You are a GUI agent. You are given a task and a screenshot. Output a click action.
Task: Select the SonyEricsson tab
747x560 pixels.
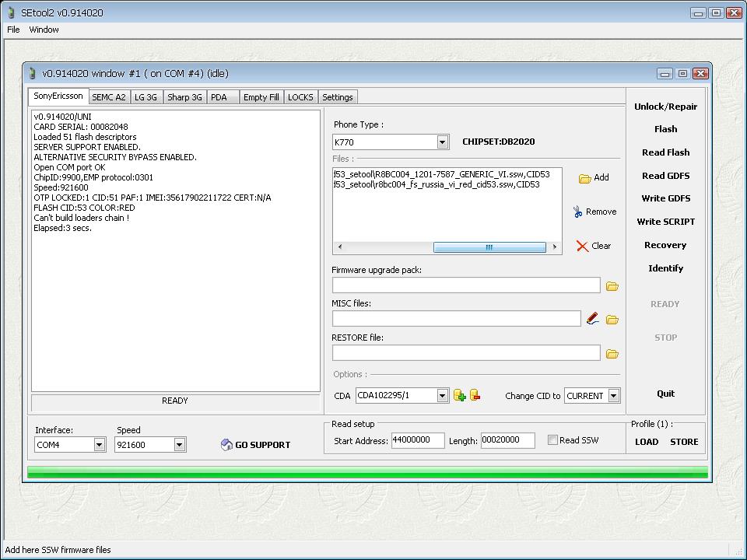point(58,96)
